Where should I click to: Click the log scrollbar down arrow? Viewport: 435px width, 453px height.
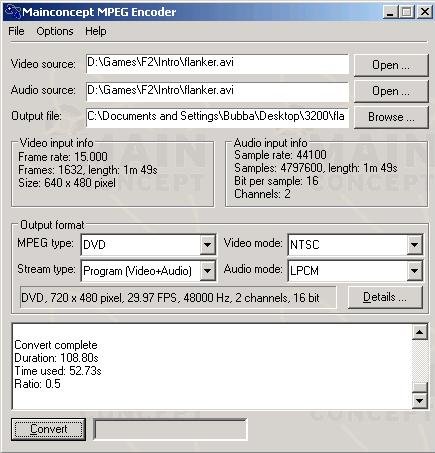click(419, 400)
